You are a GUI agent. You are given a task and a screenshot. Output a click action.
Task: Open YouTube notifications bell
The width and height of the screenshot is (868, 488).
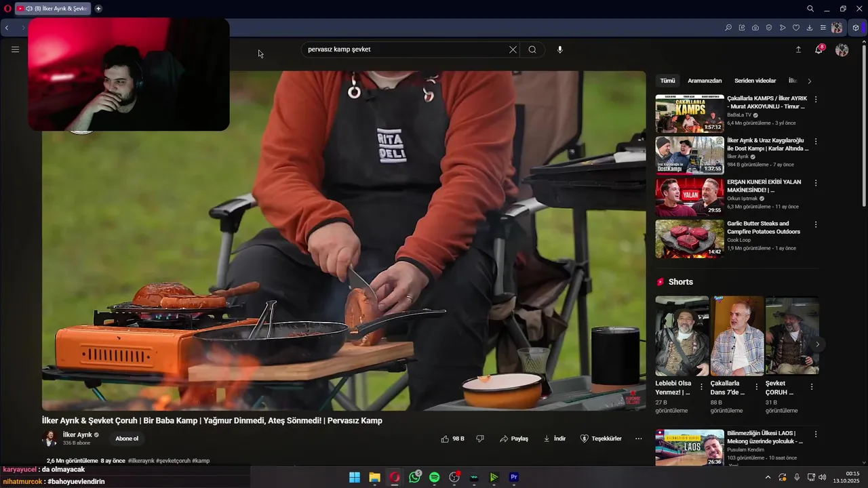(x=818, y=49)
